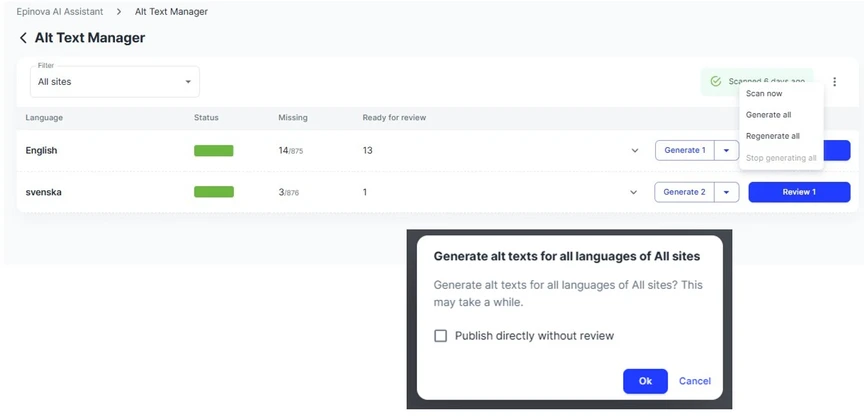
Task: Choose Scan now from the menu
Action: [x=764, y=94]
